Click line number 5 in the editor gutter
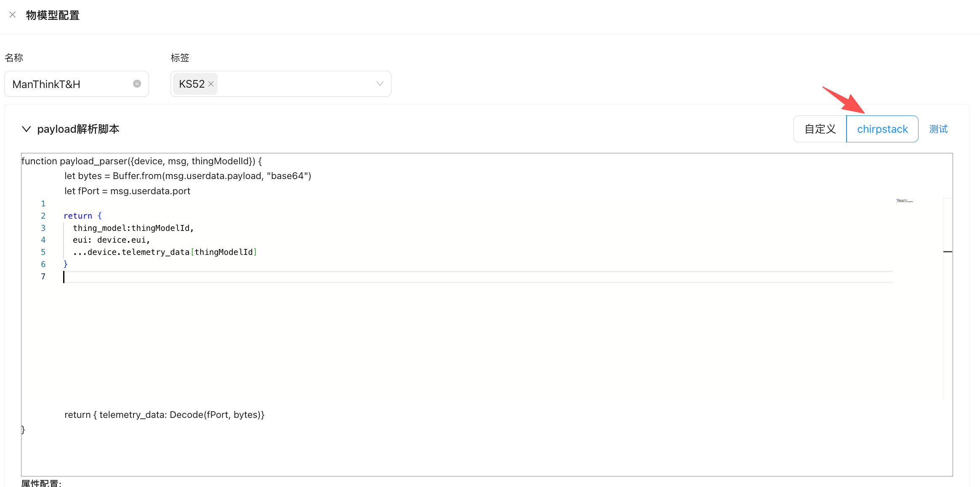980x487 pixels. coord(43,252)
